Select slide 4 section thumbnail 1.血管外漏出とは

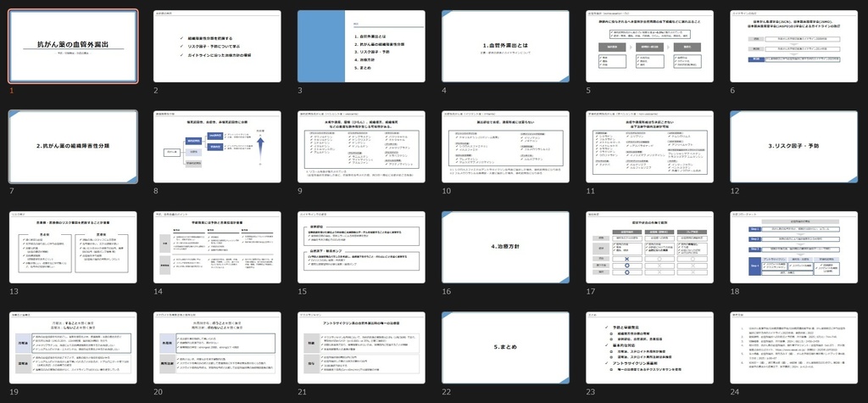[x=505, y=47]
